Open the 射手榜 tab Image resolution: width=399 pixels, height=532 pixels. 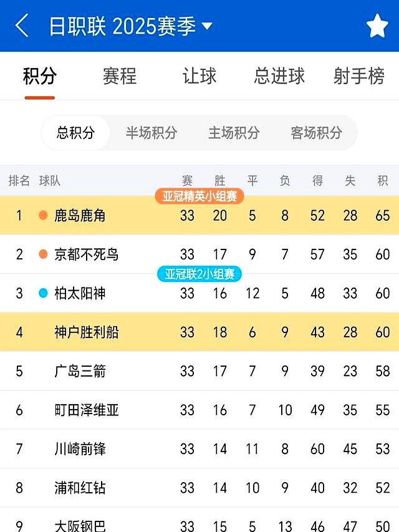(x=358, y=76)
